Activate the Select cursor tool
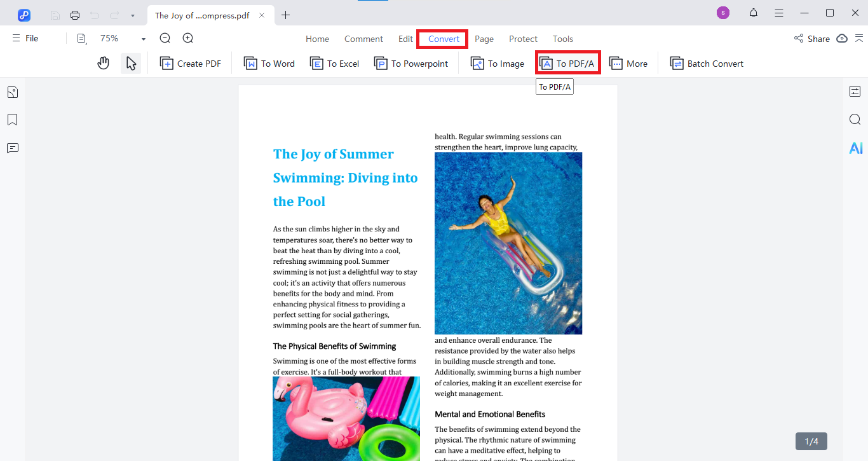This screenshot has width=868, height=461. pyautogui.click(x=132, y=62)
